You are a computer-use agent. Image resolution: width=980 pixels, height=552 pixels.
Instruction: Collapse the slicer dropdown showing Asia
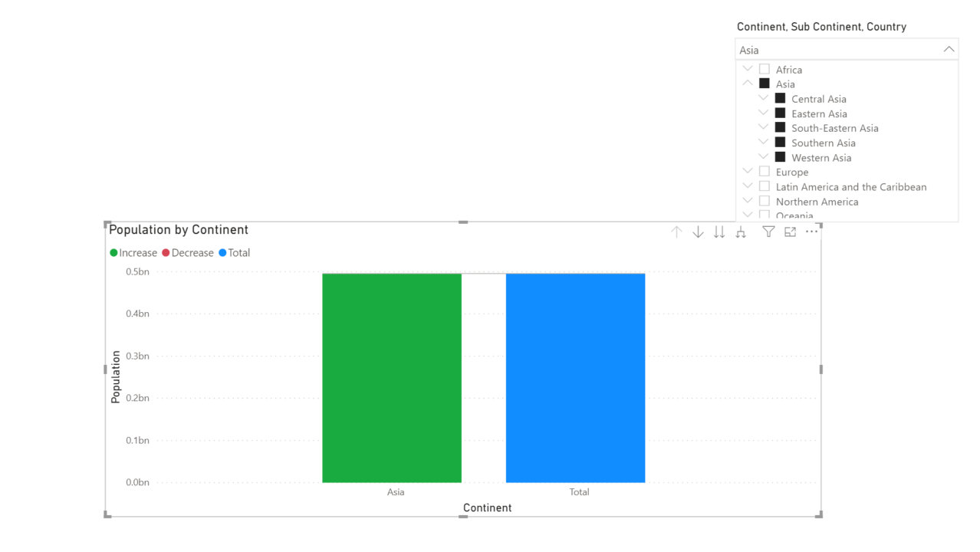click(949, 49)
